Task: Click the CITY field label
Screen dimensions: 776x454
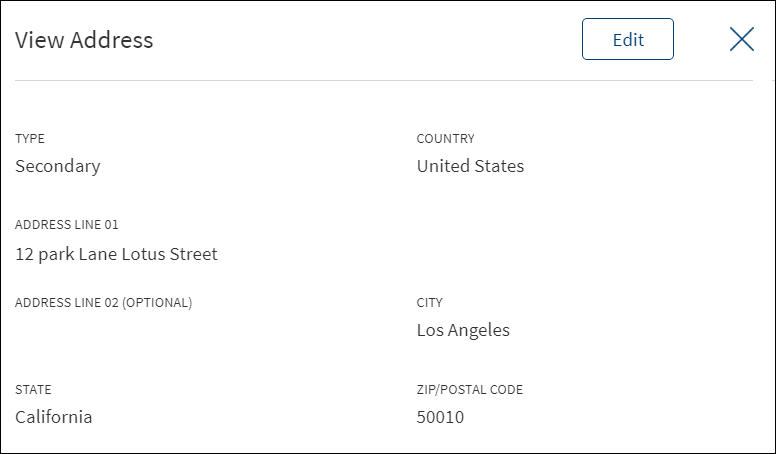Action: point(430,303)
